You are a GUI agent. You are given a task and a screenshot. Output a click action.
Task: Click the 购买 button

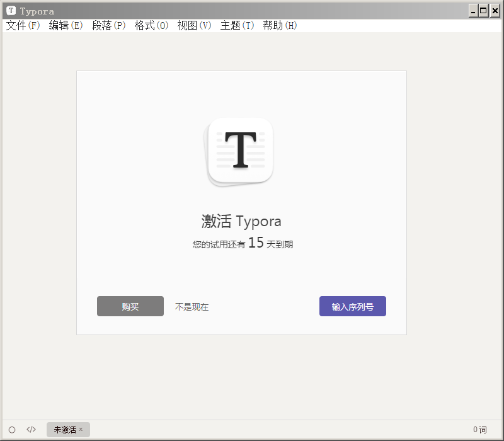pos(130,306)
